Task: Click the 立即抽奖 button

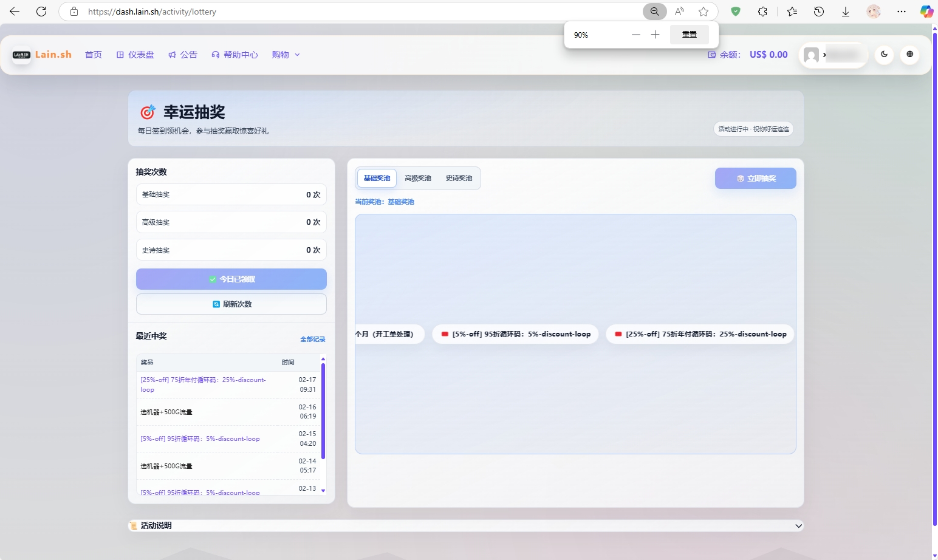Action: [x=755, y=179]
